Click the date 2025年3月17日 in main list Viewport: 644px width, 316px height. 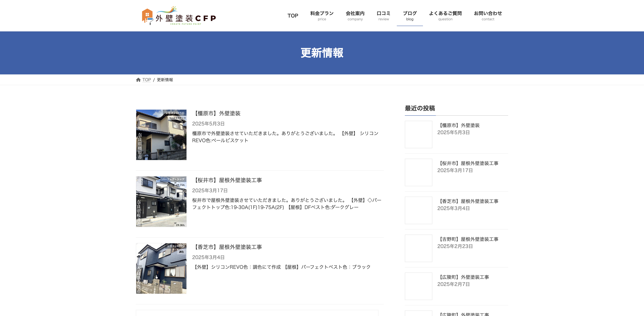coord(210,190)
